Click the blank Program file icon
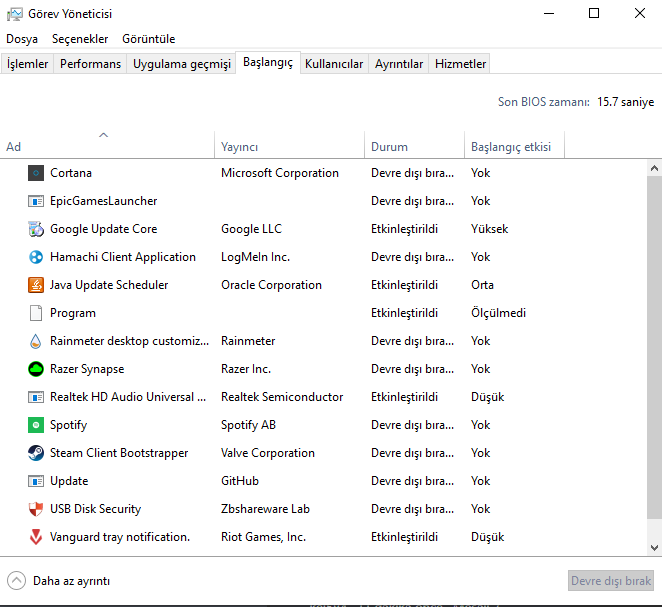 [36, 313]
